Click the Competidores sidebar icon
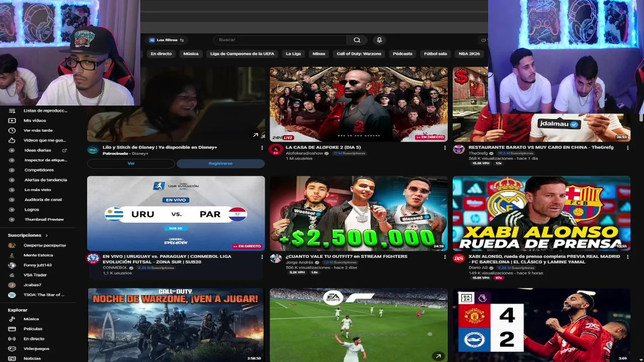This screenshot has height=362, width=644. click(12, 170)
